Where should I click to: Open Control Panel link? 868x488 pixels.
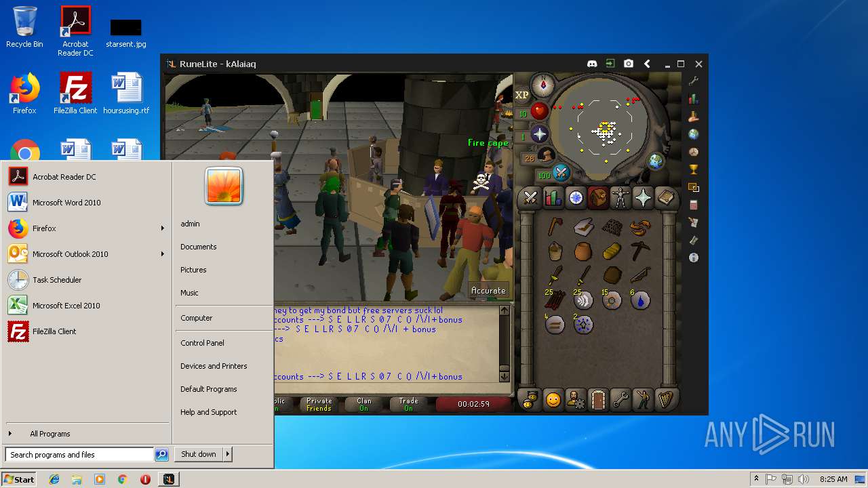pos(202,343)
